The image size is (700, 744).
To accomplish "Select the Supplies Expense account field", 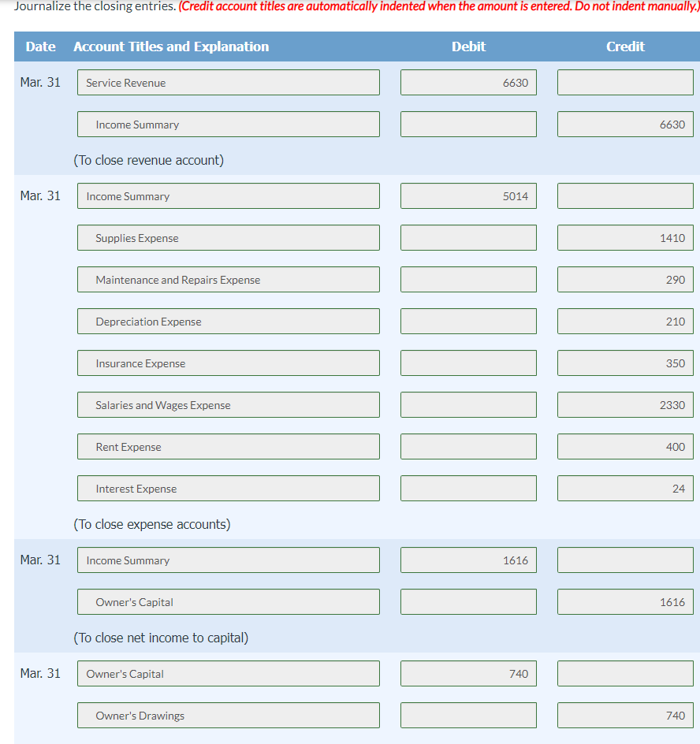I will (228, 237).
